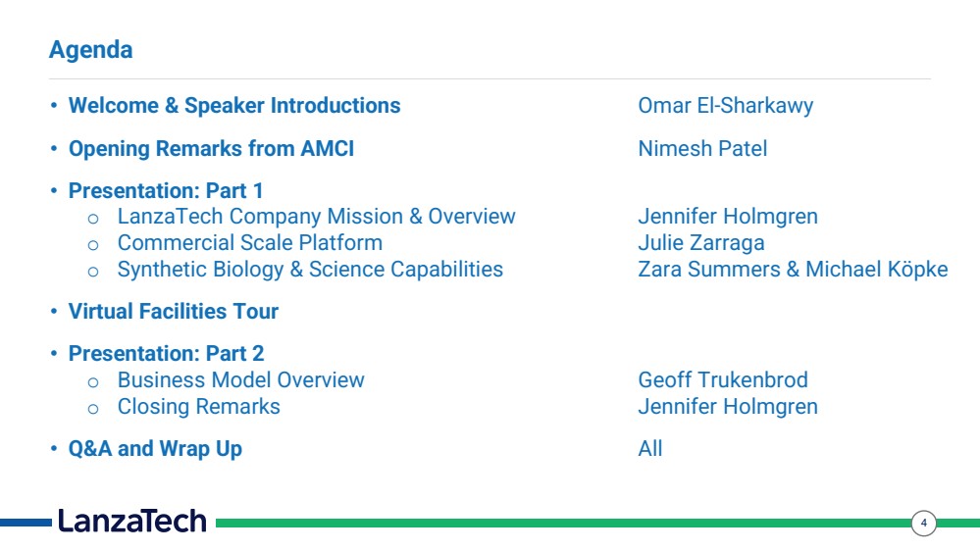Click the Closing Remarks sub-item
980x551 pixels.
199,407
